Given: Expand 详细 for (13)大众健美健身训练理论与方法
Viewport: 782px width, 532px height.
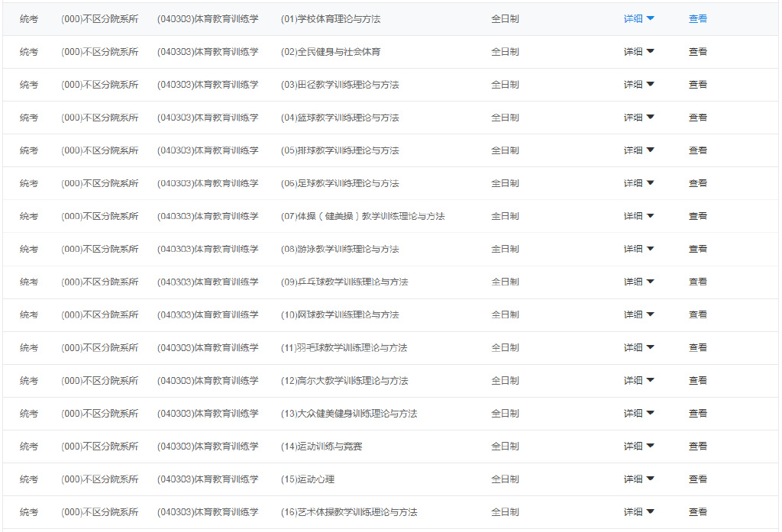Looking at the screenshot, I should 639,414.
